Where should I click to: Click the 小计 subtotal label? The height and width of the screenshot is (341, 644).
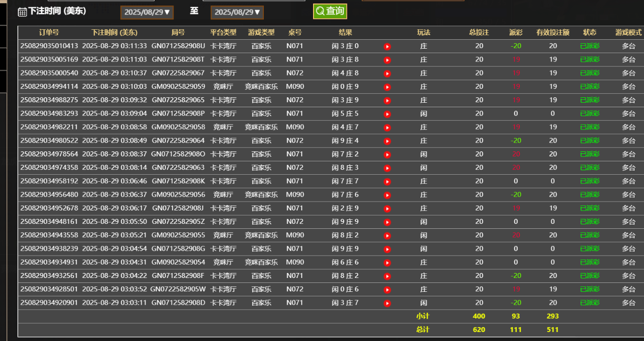[x=422, y=316]
